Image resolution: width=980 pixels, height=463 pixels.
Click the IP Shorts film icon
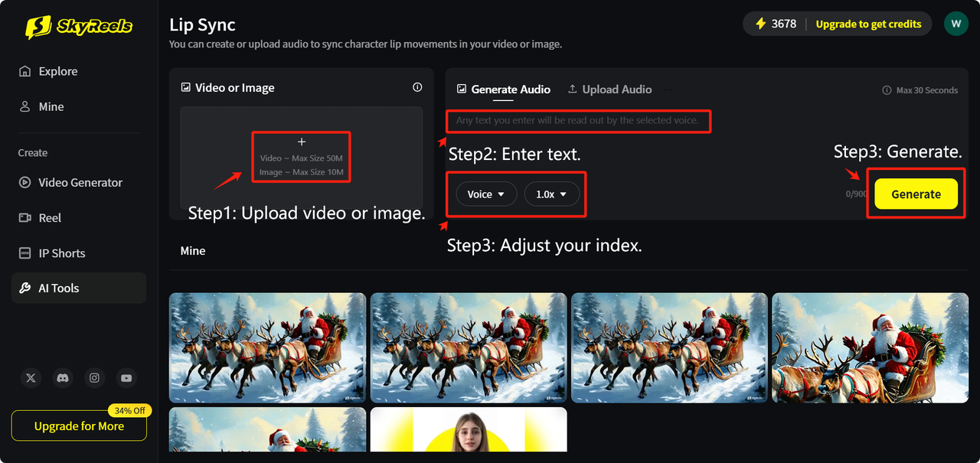(24, 253)
